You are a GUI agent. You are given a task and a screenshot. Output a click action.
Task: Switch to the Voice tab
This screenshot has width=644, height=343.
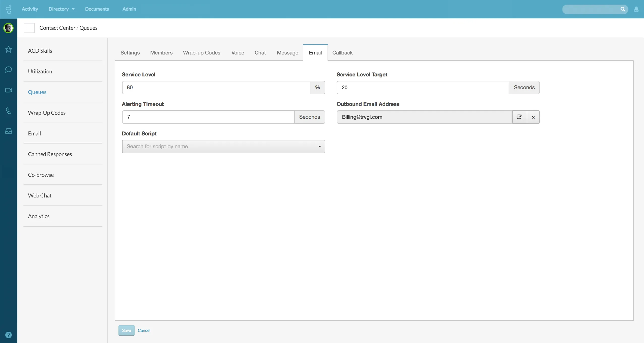[238, 53]
